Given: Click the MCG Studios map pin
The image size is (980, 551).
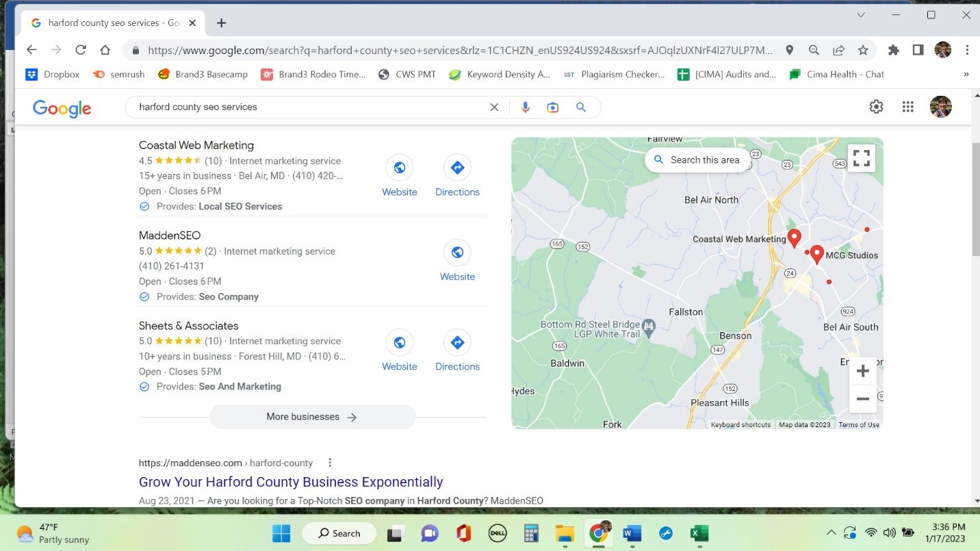Looking at the screenshot, I should coord(816,254).
